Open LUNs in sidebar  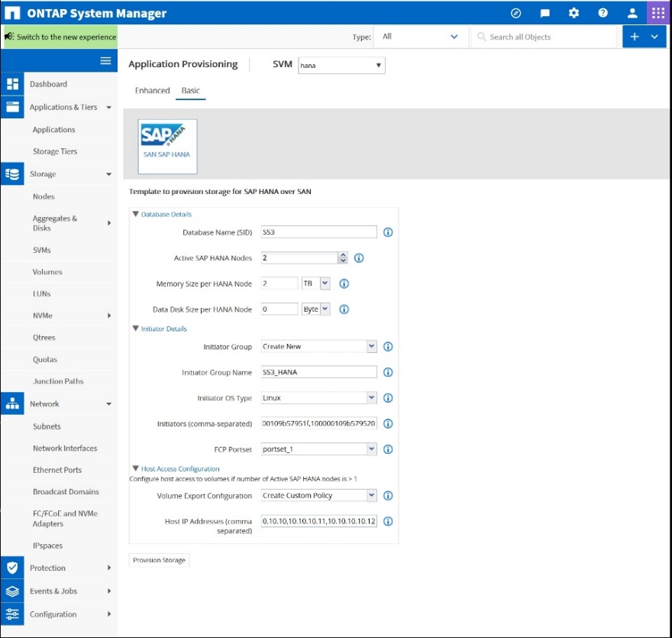tap(41, 293)
